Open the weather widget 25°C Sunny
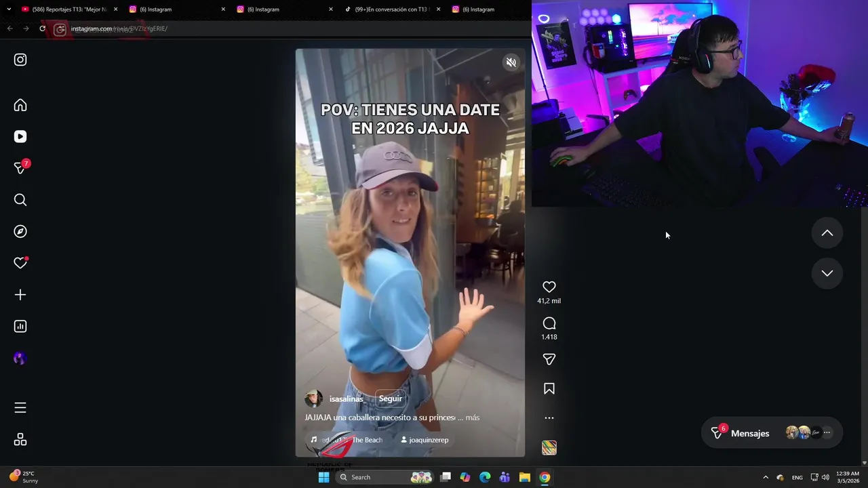This screenshot has width=868, height=488. tap(23, 477)
